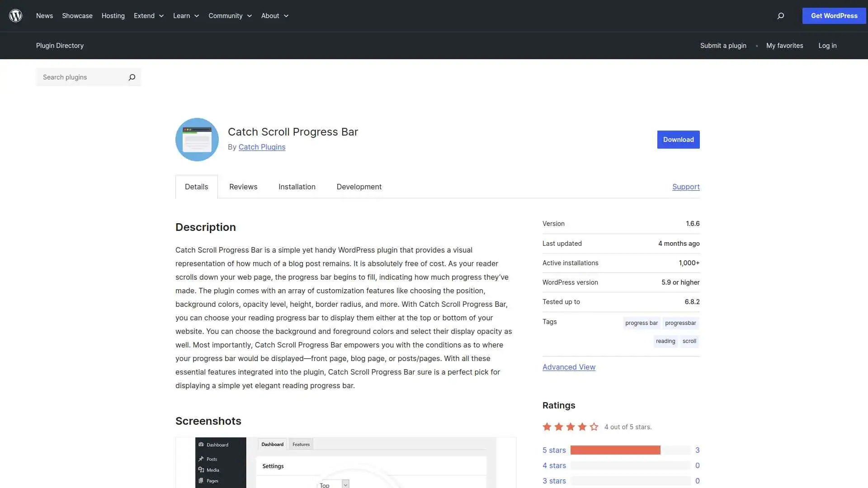Click the Catch Scroll Progress Bar plugin icon
Image resolution: width=868 pixels, height=488 pixels.
coord(197,139)
